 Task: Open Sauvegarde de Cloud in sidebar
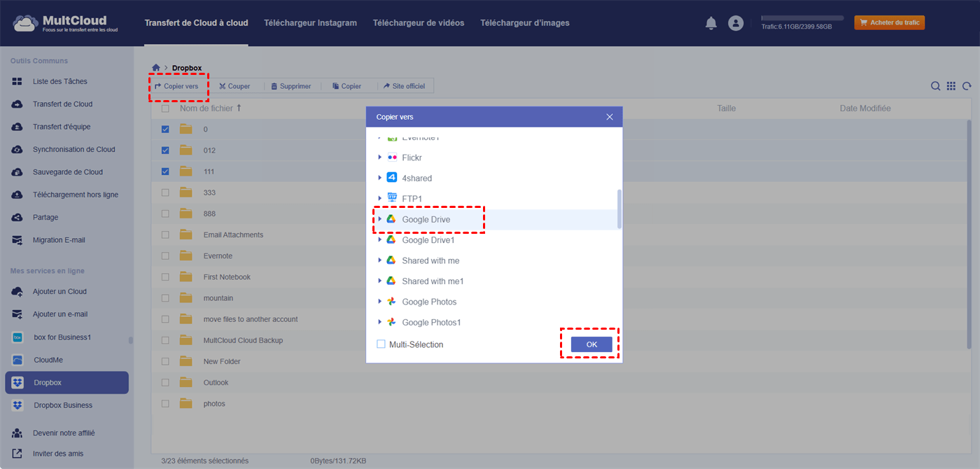66,172
